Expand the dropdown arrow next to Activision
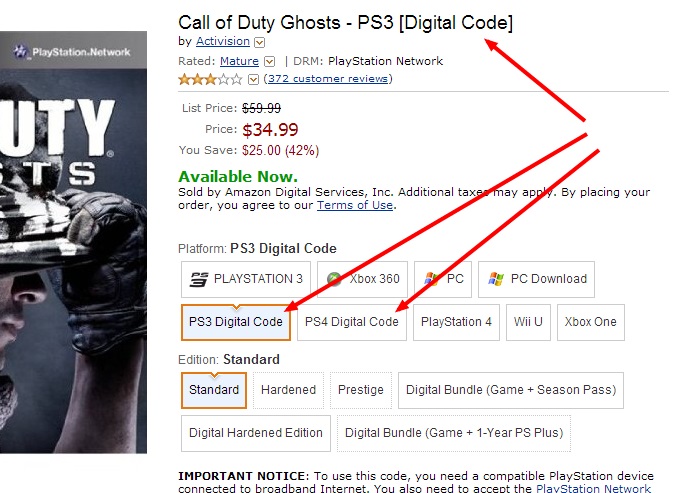Viewport: 683px width, 493px height. 260,42
